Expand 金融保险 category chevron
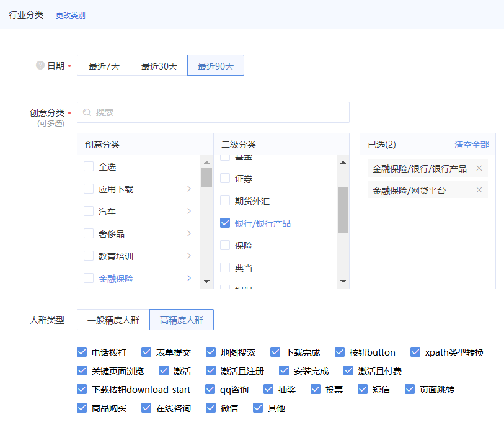504x422 pixels. pos(189,278)
